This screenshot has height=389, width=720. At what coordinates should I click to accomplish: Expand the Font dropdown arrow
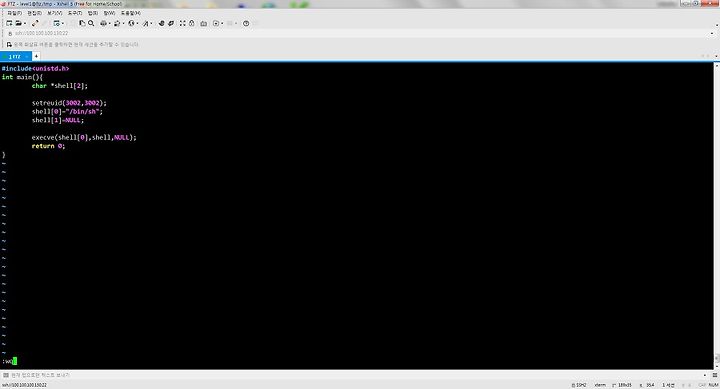151,23
